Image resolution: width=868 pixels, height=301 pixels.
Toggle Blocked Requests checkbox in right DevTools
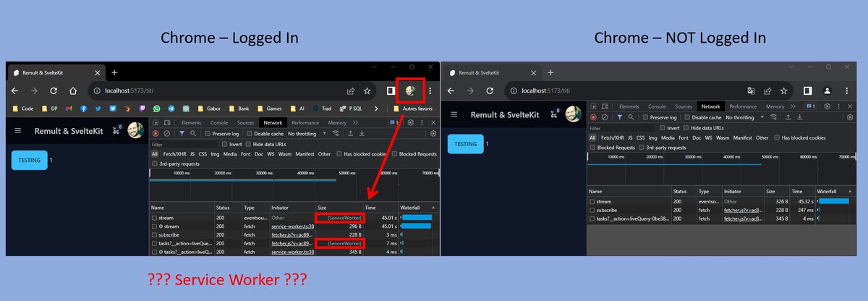pos(592,147)
